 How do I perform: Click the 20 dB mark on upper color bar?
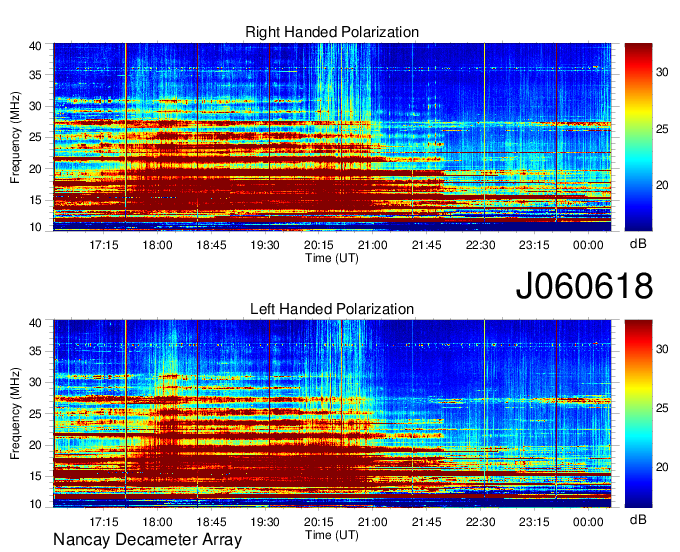pos(662,185)
